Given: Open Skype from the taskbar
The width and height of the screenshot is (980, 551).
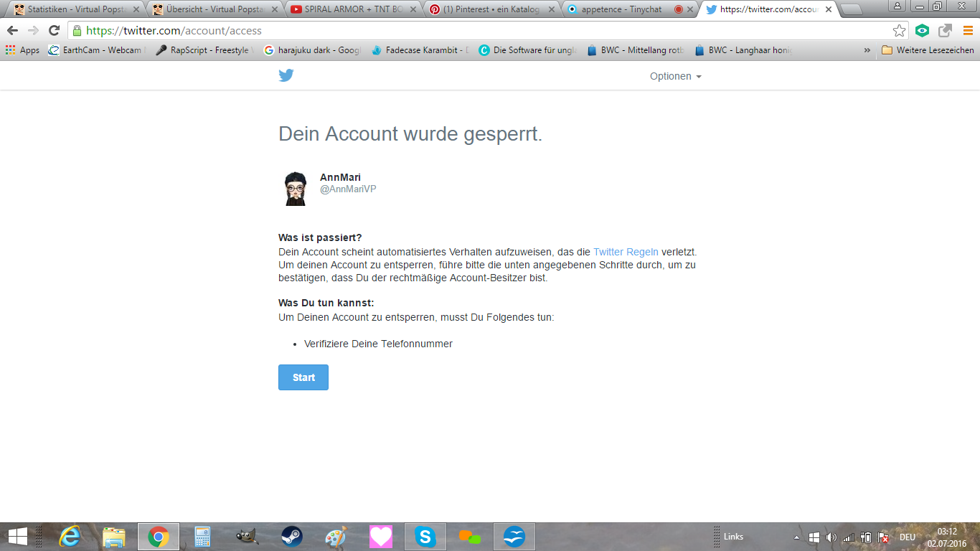Looking at the screenshot, I should [425, 537].
